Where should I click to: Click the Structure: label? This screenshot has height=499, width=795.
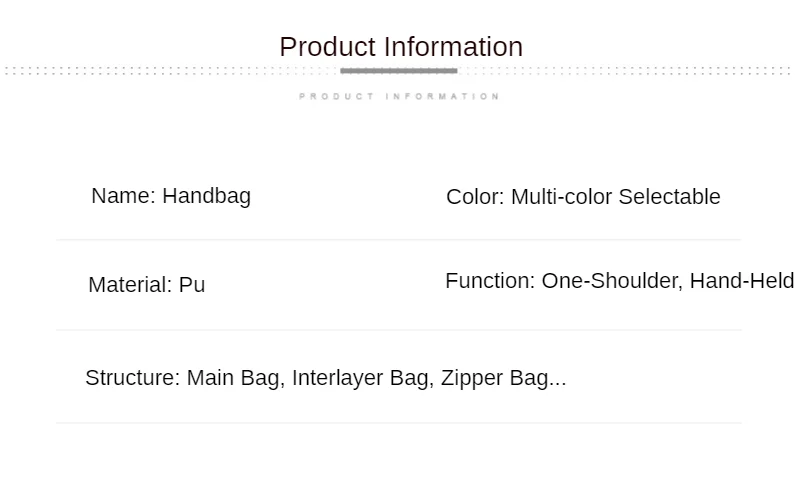133,378
